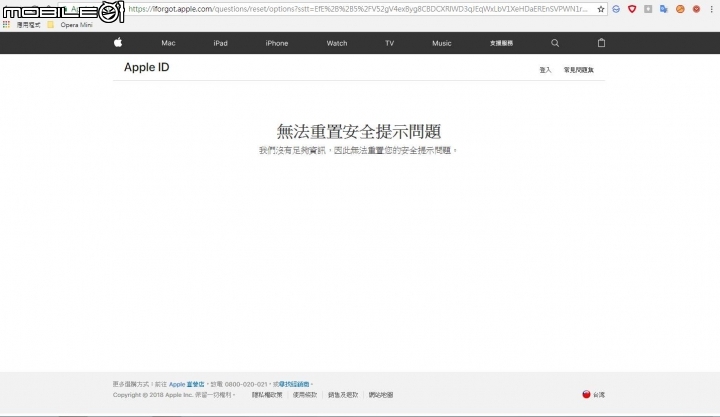This screenshot has height=417, width=720.
Task: Bookmark this page with the star icon
Action: (x=601, y=9)
